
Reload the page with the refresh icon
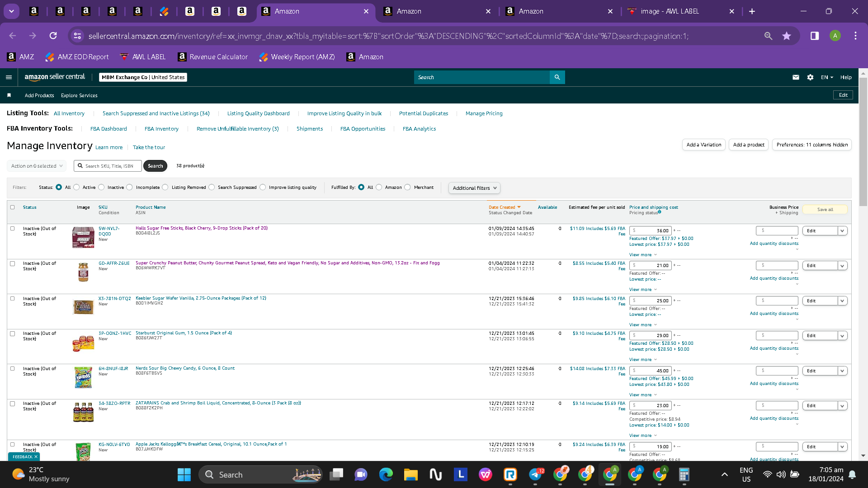[x=53, y=36]
